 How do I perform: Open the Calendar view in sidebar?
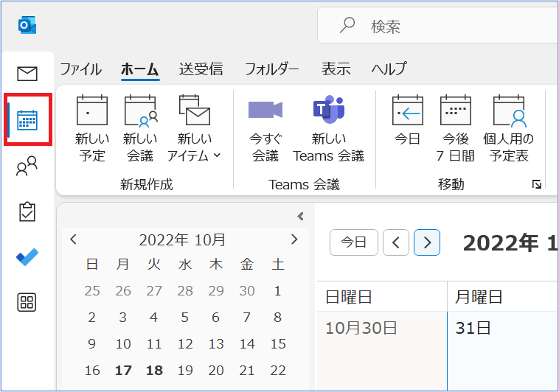(27, 119)
